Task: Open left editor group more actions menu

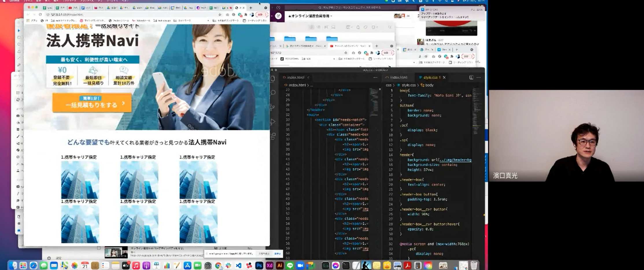Action: [x=375, y=77]
